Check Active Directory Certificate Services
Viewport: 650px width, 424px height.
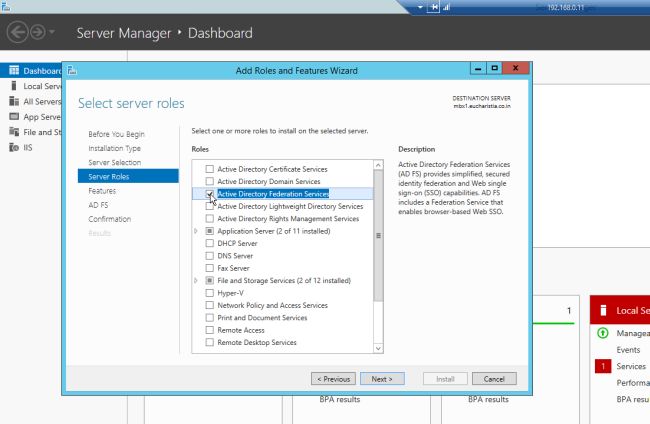pyautogui.click(x=210, y=169)
